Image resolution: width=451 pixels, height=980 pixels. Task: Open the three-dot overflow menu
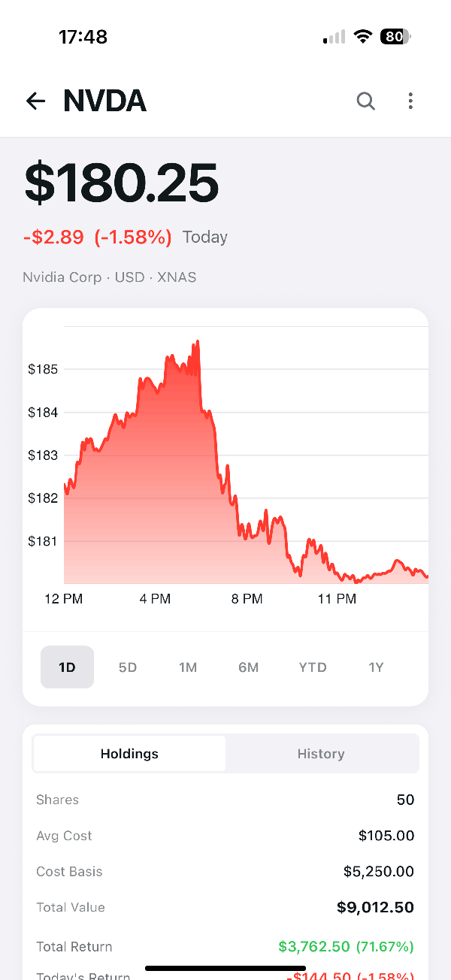pos(410,101)
